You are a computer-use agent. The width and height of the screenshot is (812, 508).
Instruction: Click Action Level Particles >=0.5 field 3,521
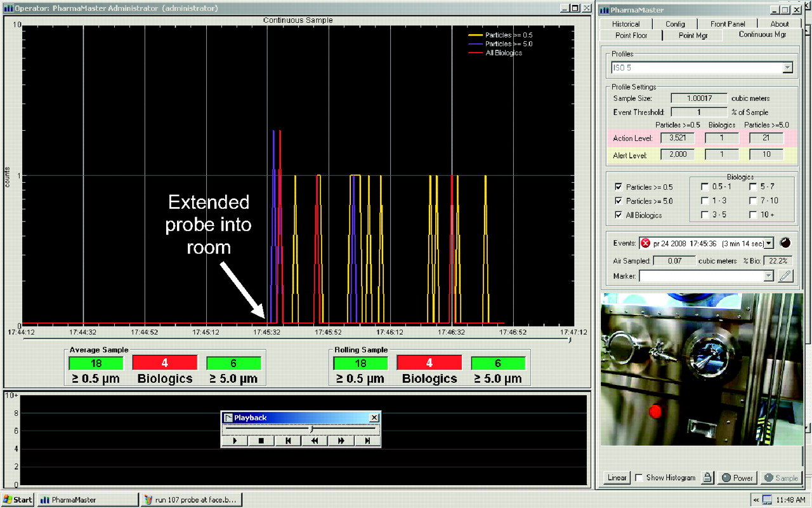point(678,138)
